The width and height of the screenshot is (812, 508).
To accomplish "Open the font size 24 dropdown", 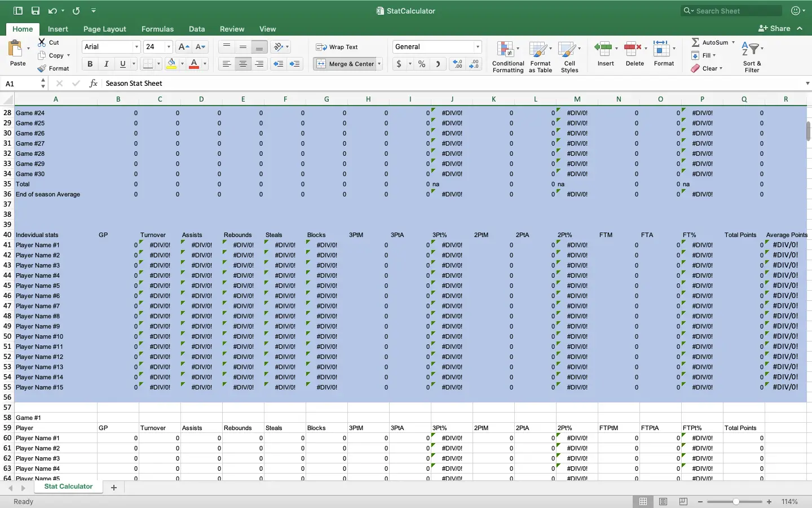I will [x=169, y=47].
